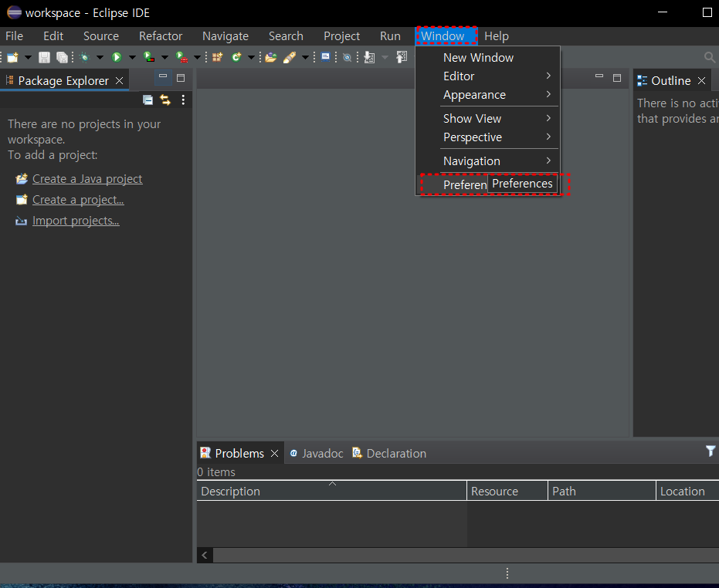
Task: Click the New file toolbar icon
Action: coord(13,57)
